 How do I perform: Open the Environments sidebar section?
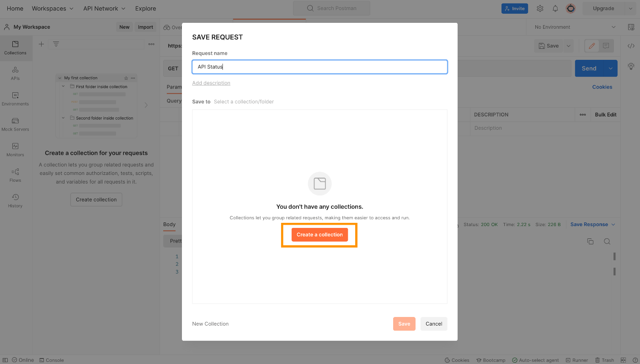[x=16, y=99]
